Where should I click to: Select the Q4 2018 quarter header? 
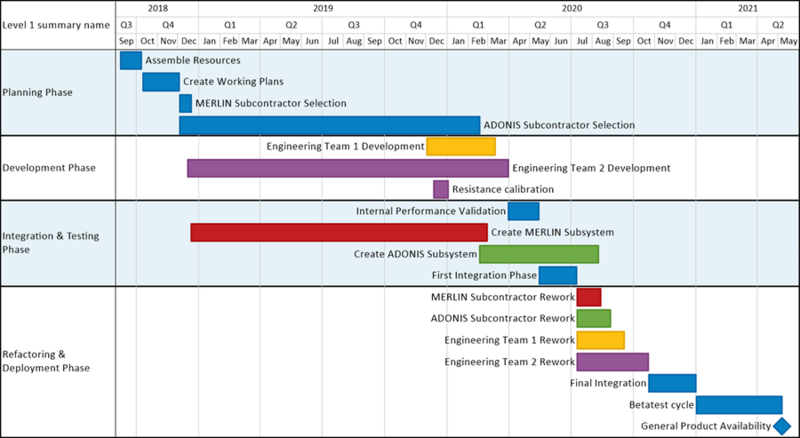(x=167, y=25)
